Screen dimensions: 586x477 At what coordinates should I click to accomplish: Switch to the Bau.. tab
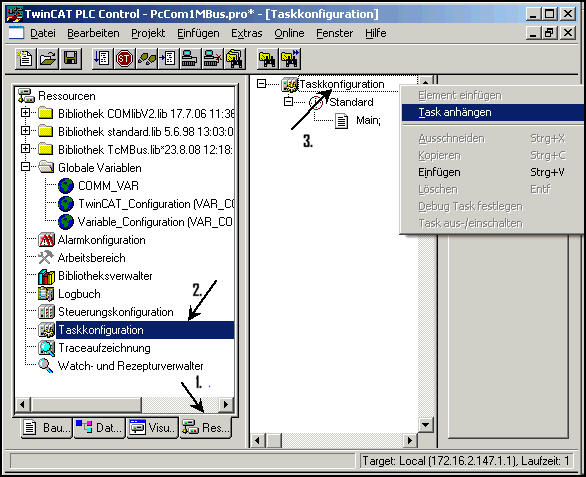(47, 427)
